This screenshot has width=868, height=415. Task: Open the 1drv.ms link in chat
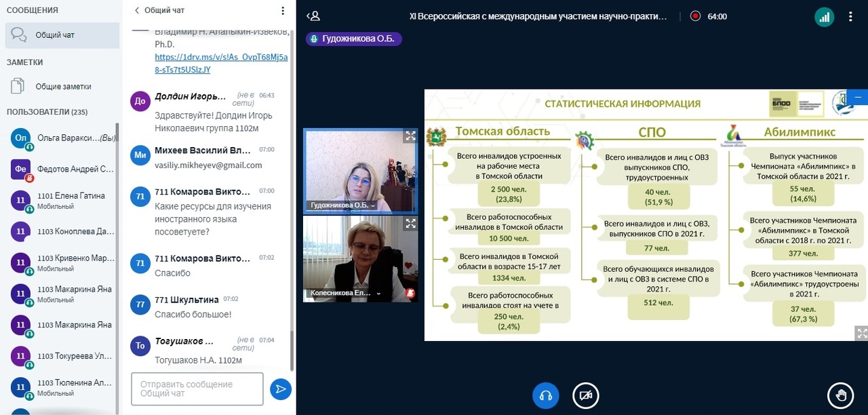[220, 64]
